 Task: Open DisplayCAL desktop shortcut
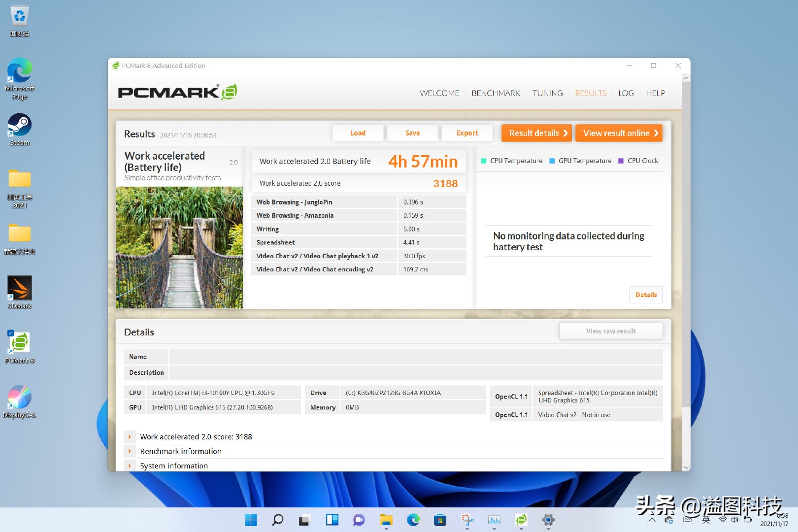click(20, 401)
